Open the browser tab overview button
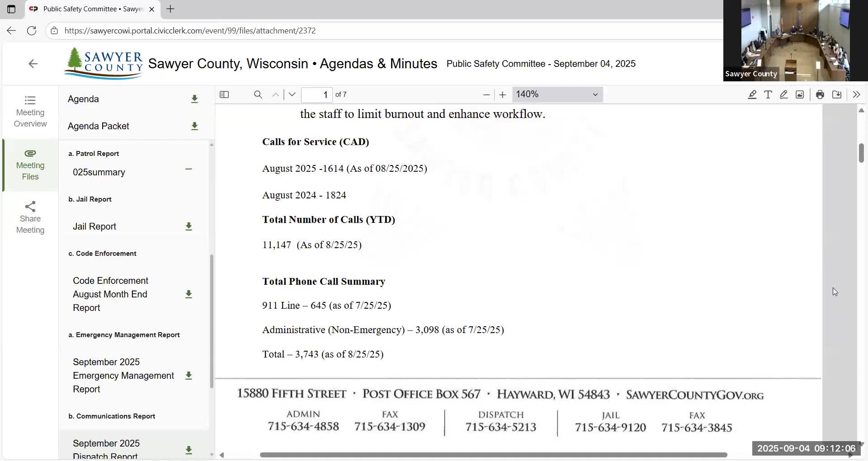 click(11, 9)
